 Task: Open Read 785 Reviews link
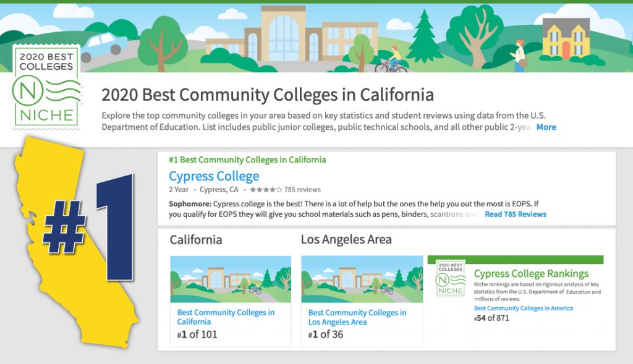point(516,214)
